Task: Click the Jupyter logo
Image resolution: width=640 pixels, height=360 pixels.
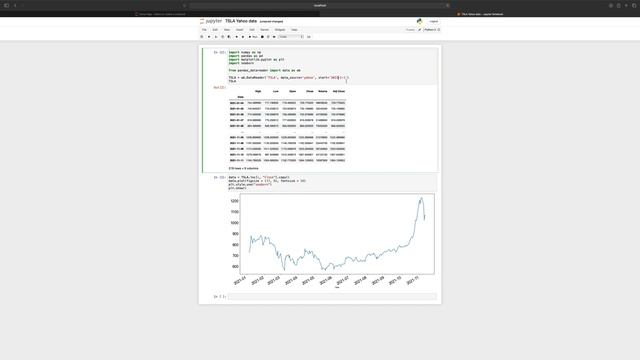Action: pos(211,21)
